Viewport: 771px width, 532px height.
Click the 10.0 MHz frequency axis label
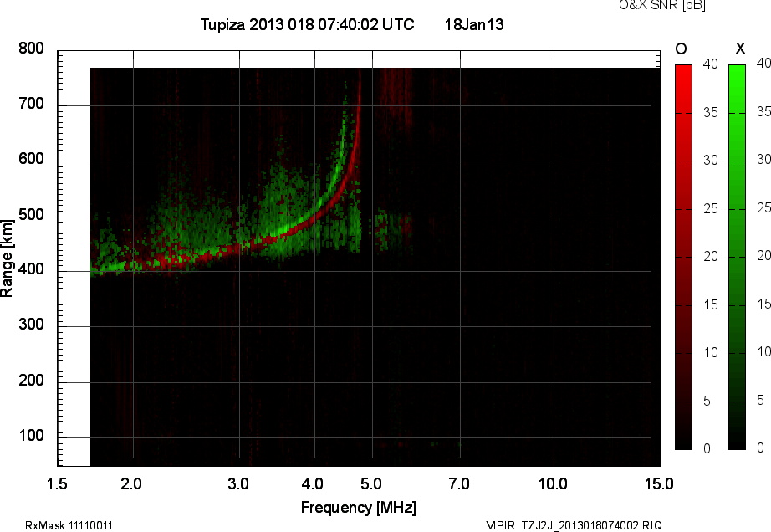tap(553, 483)
